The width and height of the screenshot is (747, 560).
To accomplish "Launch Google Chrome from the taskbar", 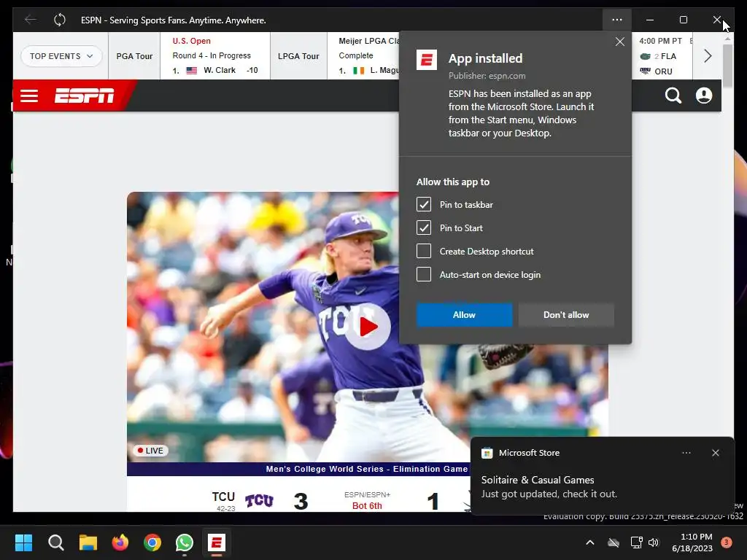I will (152, 542).
